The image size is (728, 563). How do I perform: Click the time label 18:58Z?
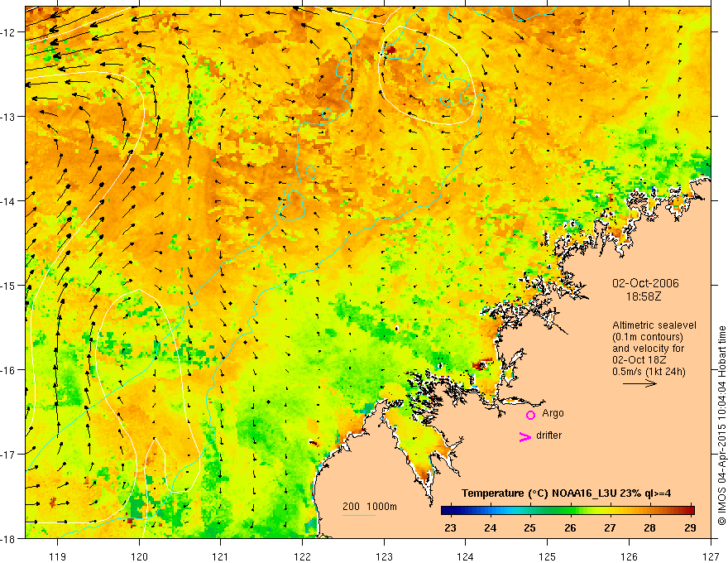click(x=644, y=296)
